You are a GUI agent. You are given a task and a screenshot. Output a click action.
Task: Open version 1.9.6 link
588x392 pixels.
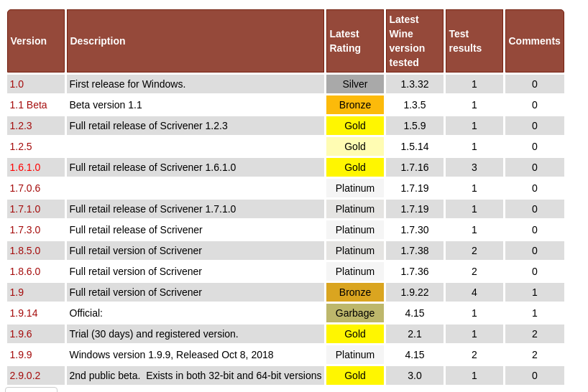(21, 334)
